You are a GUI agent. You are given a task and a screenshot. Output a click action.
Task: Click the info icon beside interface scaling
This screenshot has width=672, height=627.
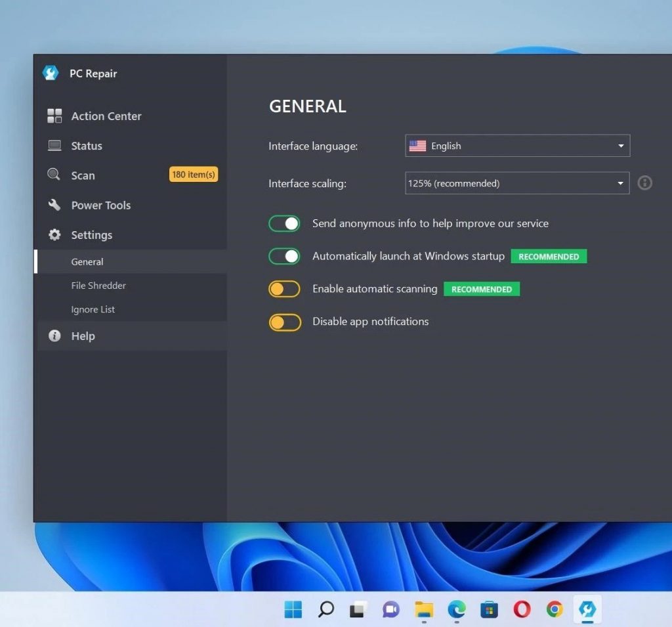pyautogui.click(x=644, y=183)
